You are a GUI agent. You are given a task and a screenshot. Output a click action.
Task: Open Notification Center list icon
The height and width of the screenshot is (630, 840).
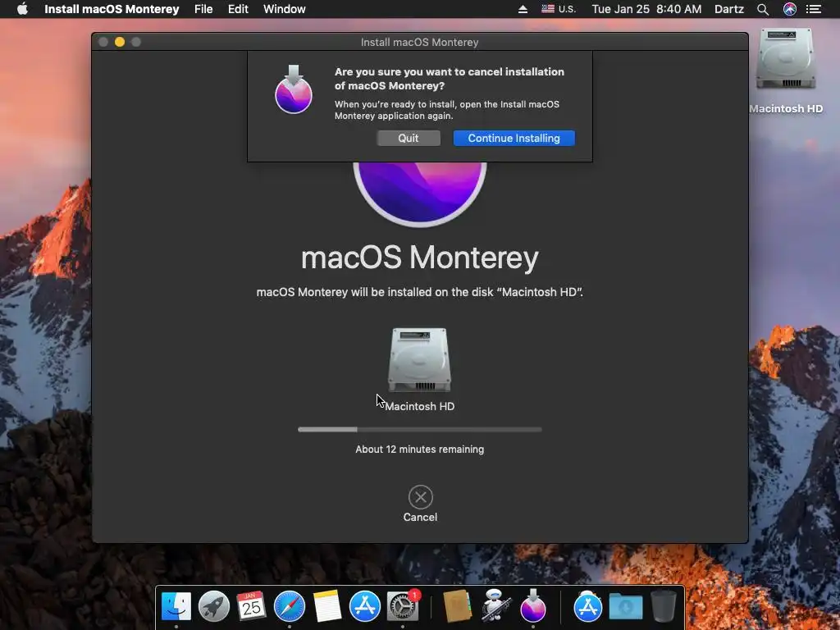tap(814, 9)
